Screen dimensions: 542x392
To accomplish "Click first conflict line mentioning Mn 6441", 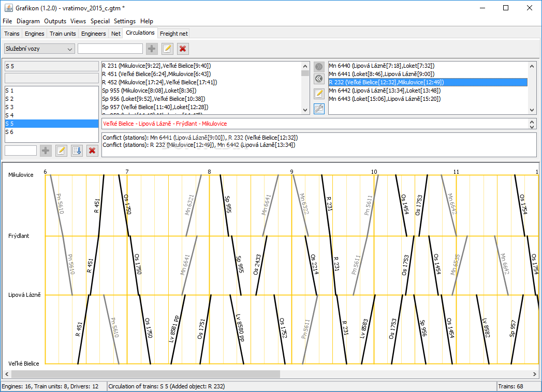I will click(200, 138).
